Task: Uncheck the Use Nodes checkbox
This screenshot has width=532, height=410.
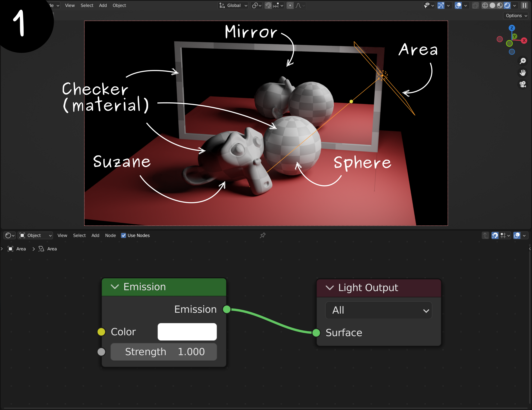Action: pyautogui.click(x=123, y=235)
